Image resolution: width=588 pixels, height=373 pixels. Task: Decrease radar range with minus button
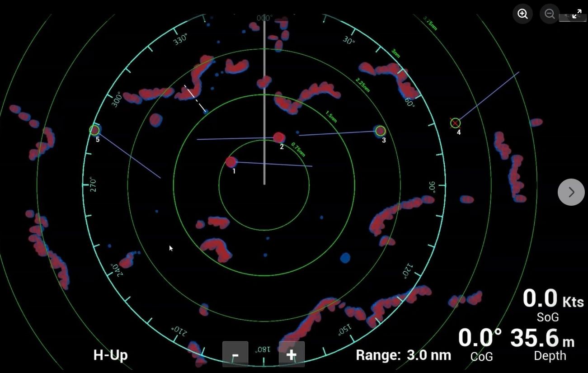[235, 354]
